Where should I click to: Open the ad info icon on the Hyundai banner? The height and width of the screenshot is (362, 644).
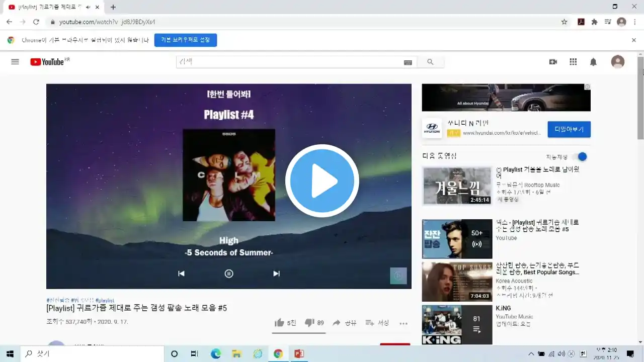[x=587, y=87]
